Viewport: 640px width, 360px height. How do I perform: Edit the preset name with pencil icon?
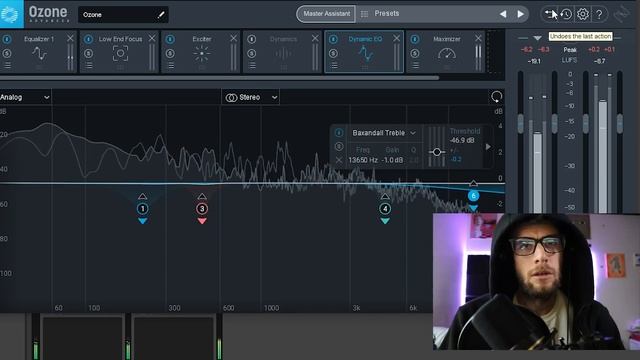point(161,15)
